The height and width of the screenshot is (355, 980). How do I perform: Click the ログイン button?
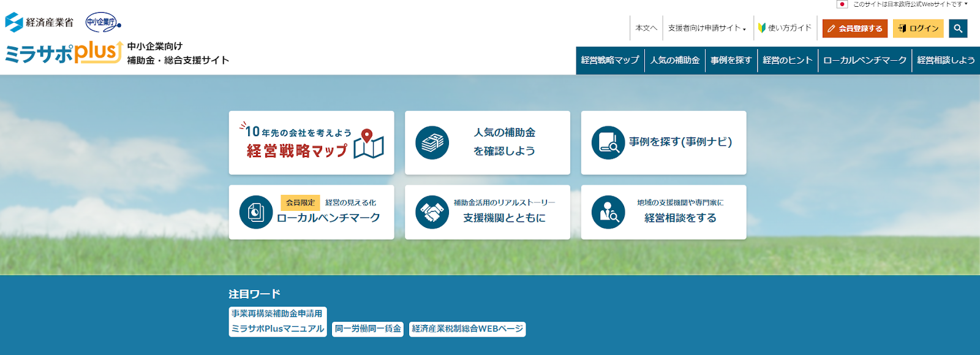[x=918, y=28]
